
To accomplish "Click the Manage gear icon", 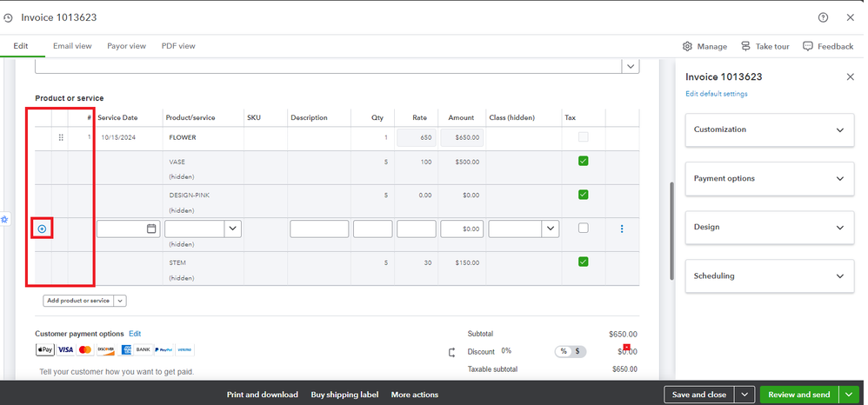I will tap(687, 46).
